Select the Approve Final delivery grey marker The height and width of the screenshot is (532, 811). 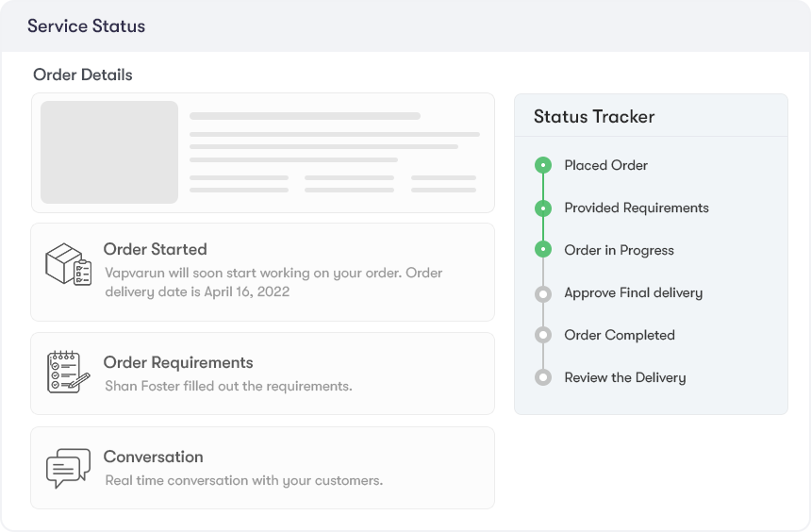point(542,294)
